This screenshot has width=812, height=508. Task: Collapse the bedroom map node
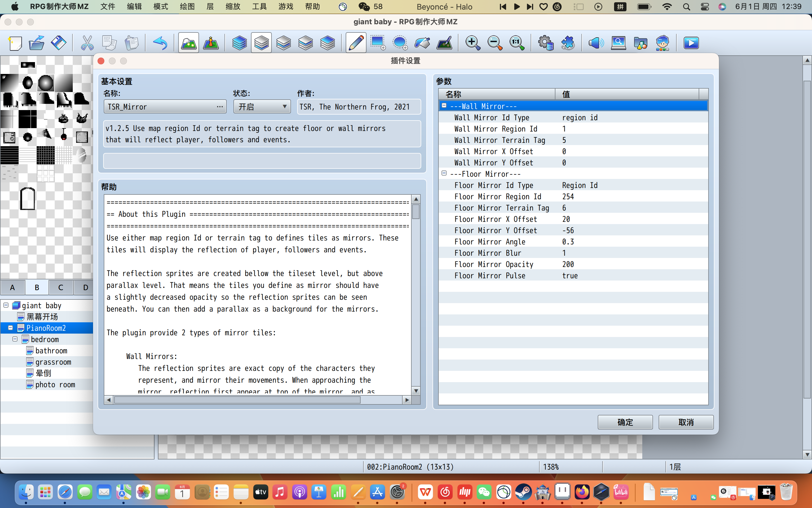point(15,339)
